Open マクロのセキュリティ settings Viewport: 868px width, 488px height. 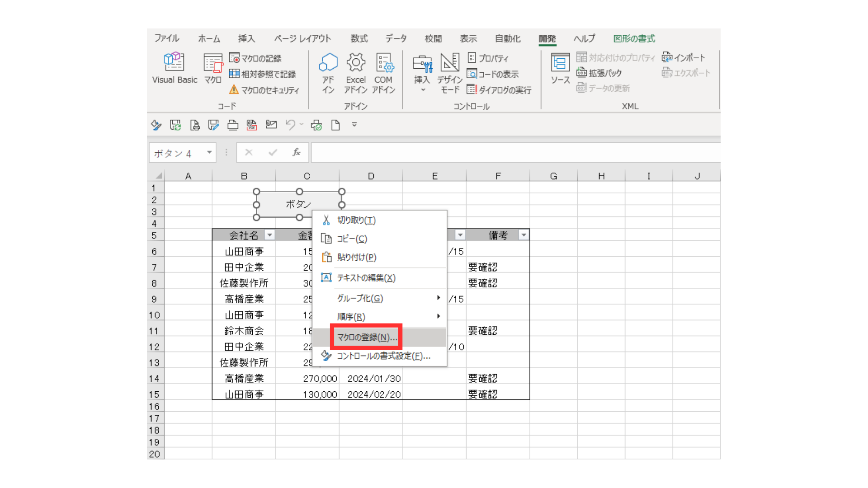264,90
